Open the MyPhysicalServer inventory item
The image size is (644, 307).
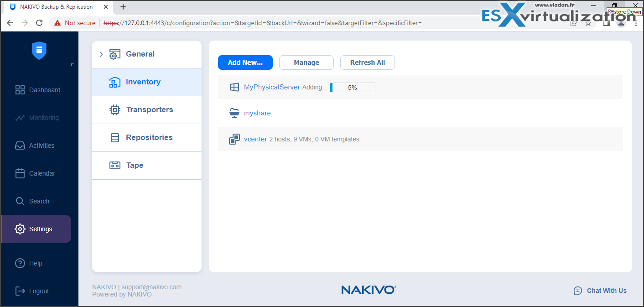272,87
